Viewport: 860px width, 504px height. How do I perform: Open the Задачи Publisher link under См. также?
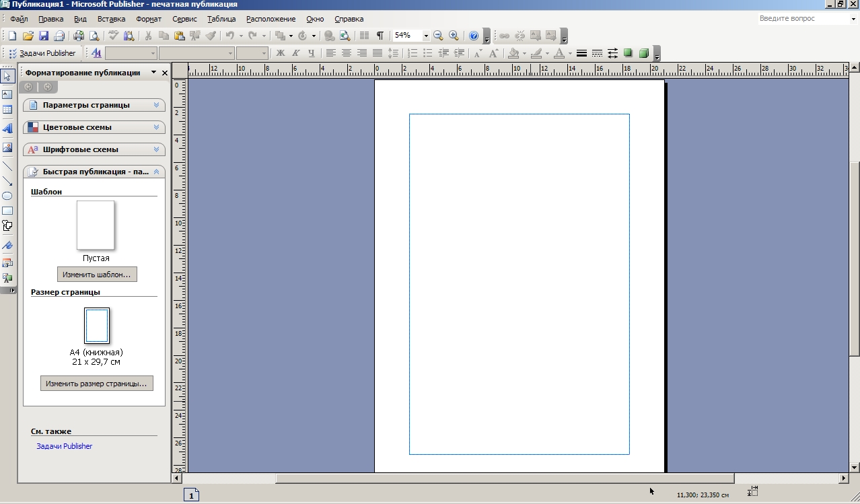click(65, 446)
